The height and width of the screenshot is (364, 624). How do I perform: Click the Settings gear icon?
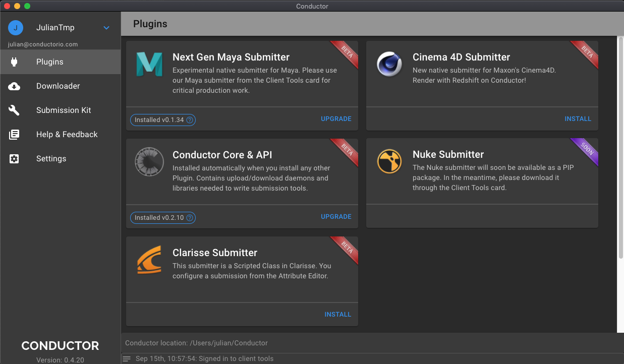click(14, 159)
